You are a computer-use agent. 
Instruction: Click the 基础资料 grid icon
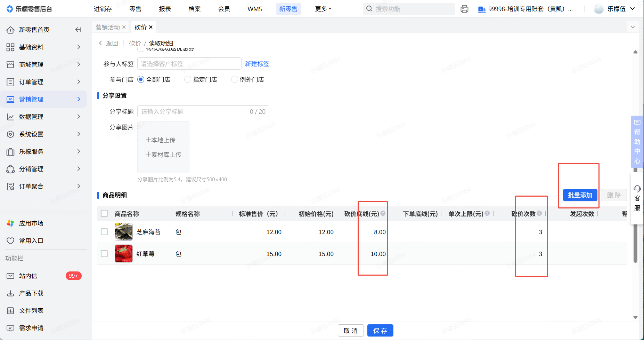(10, 47)
